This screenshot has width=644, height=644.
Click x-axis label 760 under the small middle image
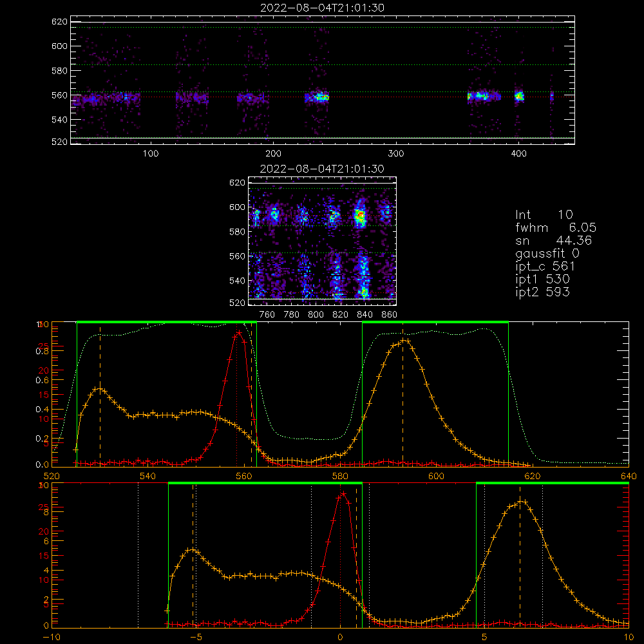(x=267, y=314)
